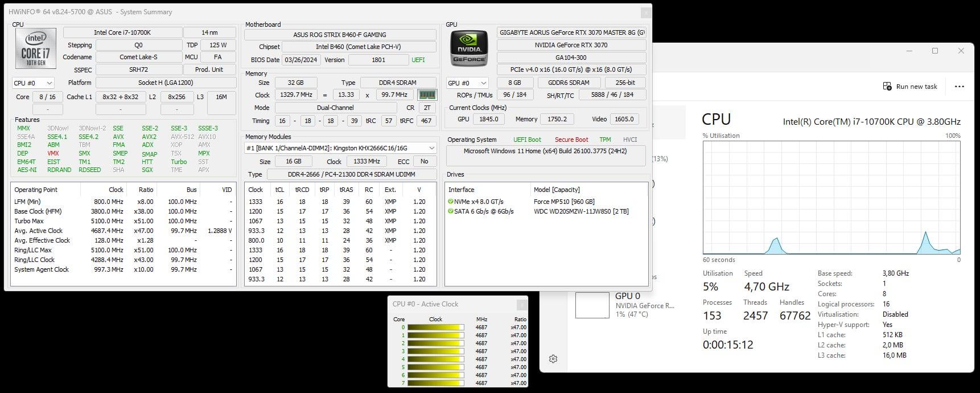Click the Virtualisation Disabled value
The width and height of the screenshot is (980, 393).
895,314
